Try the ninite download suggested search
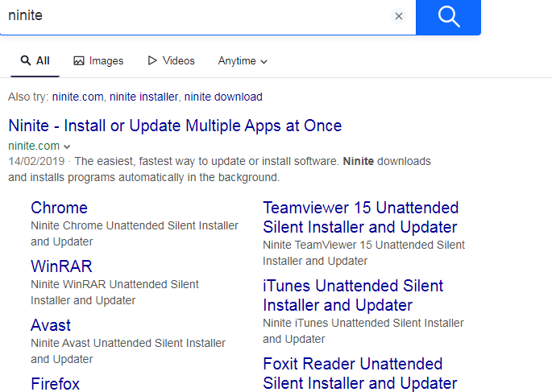Image resolution: width=552 pixels, height=392 pixels. (223, 97)
